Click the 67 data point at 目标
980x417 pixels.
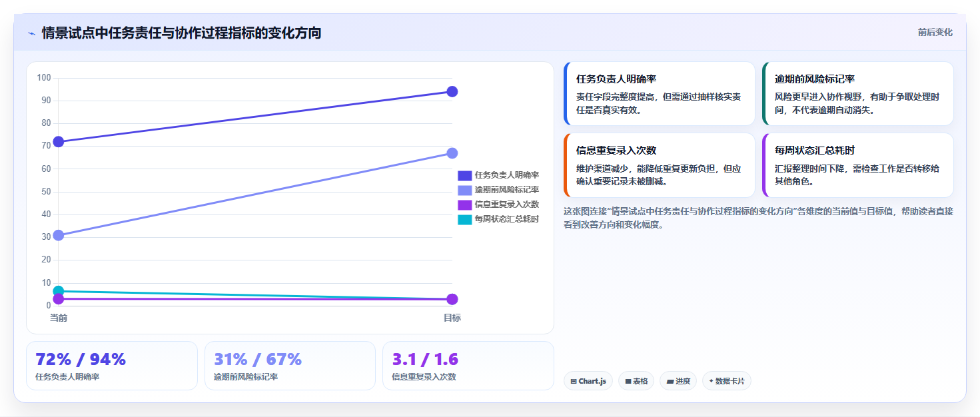click(452, 153)
